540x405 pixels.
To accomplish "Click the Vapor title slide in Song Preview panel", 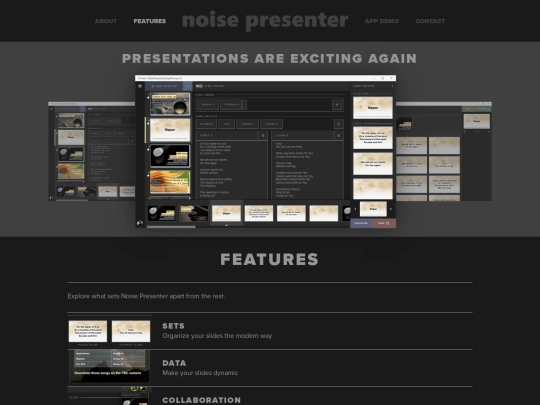I will point(373,108).
